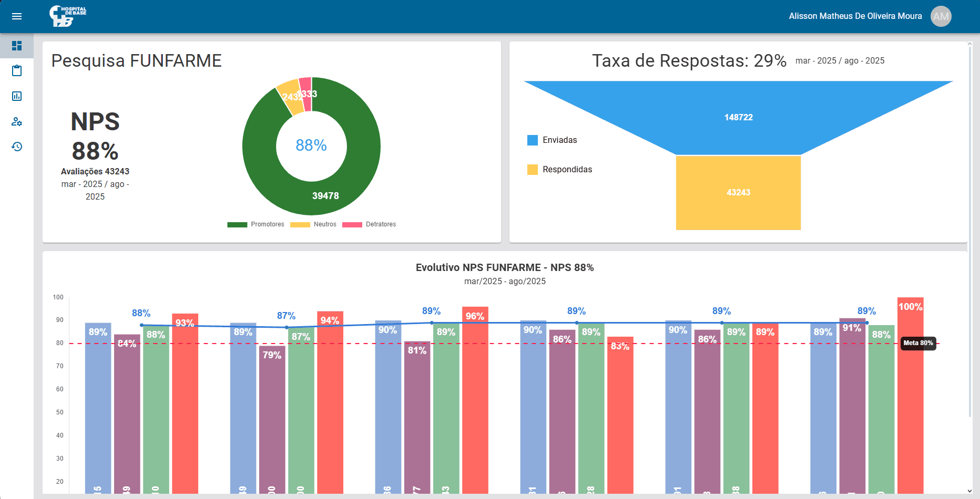The width and height of the screenshot is (980, 499).
Task: Open the clipboard surveys sidebar icon
Action: [17, 71]
